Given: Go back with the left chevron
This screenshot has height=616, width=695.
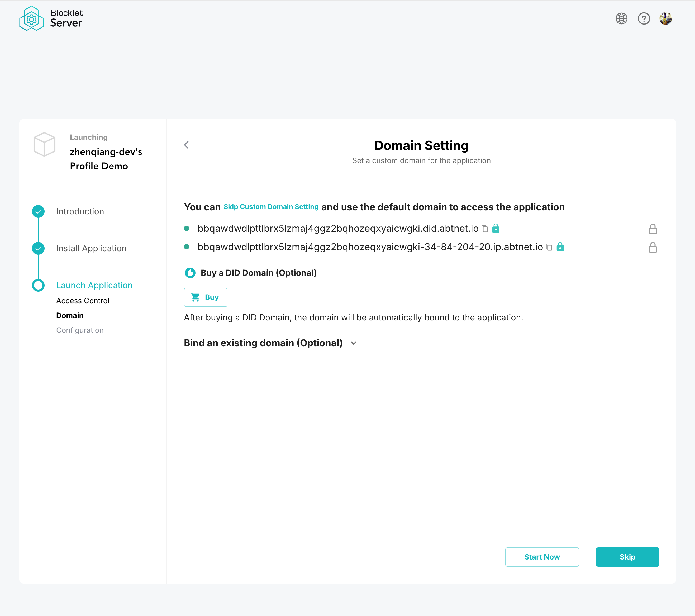Looking at the screenshot, I should point(186,145).
